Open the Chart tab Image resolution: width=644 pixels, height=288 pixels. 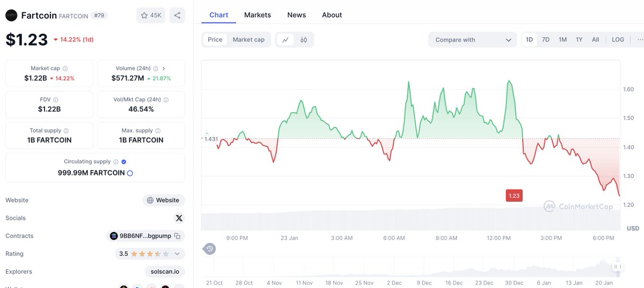pos(219,15)
